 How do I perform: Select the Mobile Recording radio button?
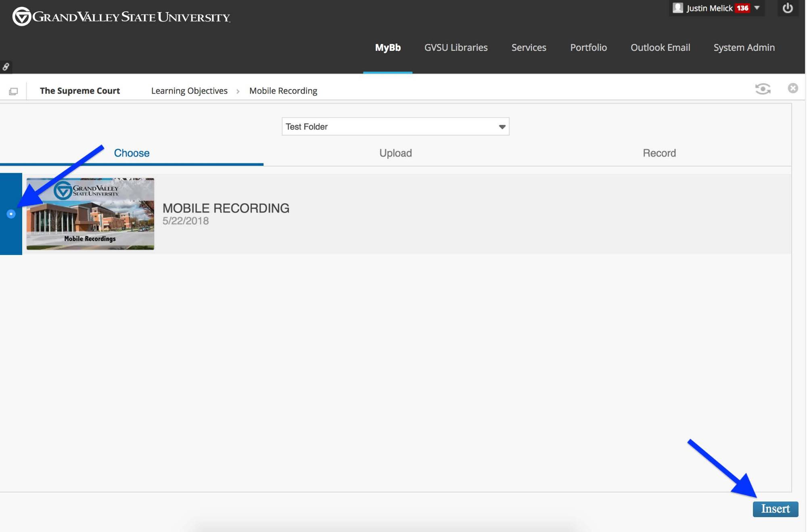tap(11, 214)
